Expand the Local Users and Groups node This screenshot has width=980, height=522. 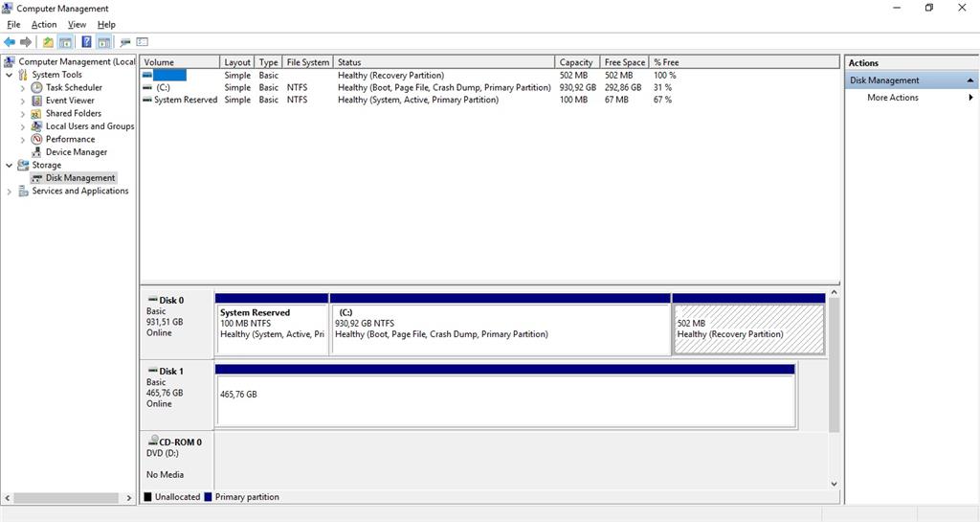[x=23, y=126]
